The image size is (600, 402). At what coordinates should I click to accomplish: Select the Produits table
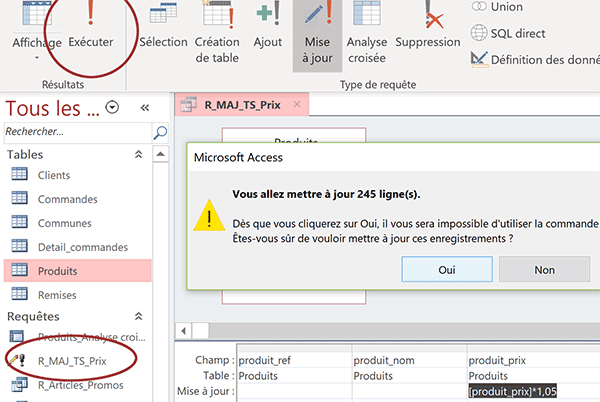(x=78, y=271)
